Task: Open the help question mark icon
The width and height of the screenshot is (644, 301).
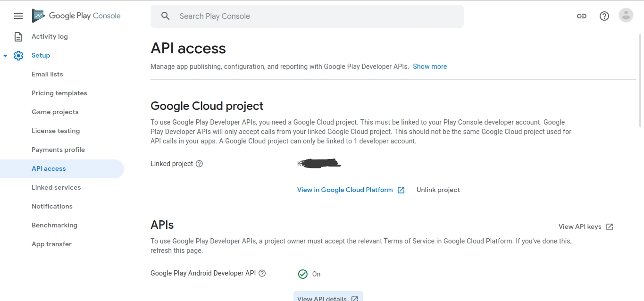Action: pos(604,16)
